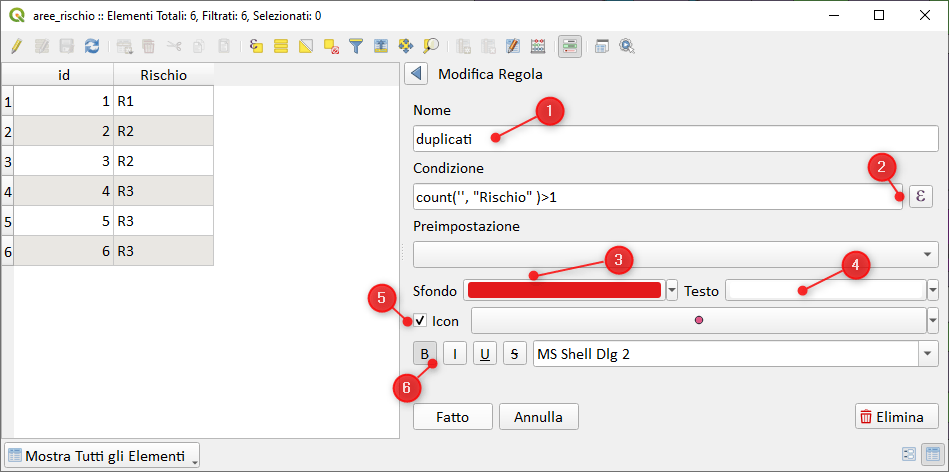Toggle the underline U format button
The width and height of the screenshot is (949, 472).
pos(485,353)
